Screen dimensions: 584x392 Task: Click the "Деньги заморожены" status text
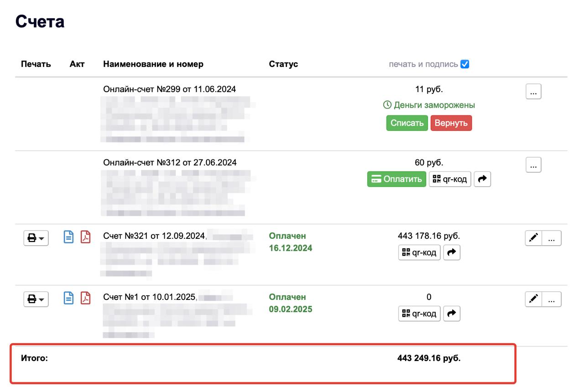point(429,105)
